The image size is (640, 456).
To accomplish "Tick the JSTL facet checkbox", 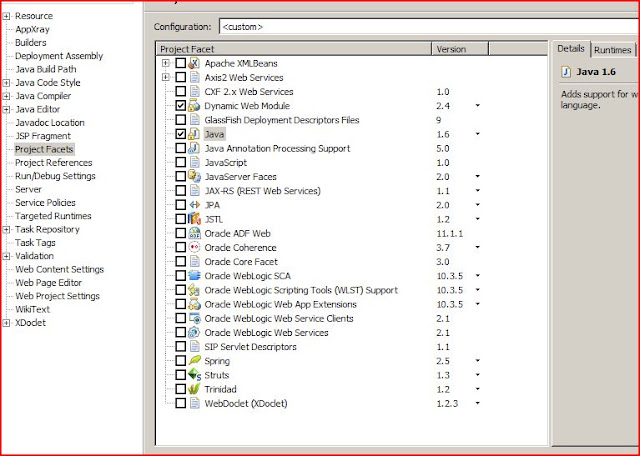I will [180, 219].
